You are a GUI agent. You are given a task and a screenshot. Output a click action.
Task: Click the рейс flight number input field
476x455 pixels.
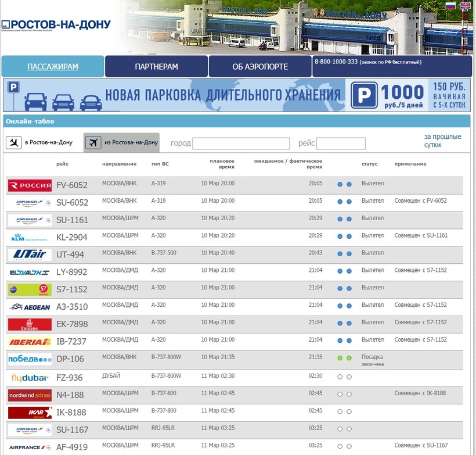[341, 144]
